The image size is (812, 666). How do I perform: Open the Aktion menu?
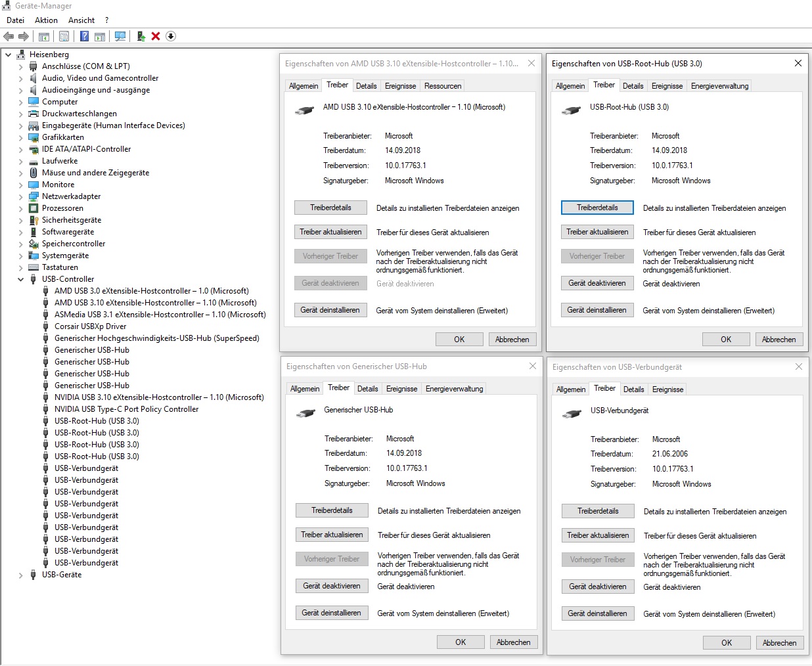pyautogui.click(x=46, y=20)
